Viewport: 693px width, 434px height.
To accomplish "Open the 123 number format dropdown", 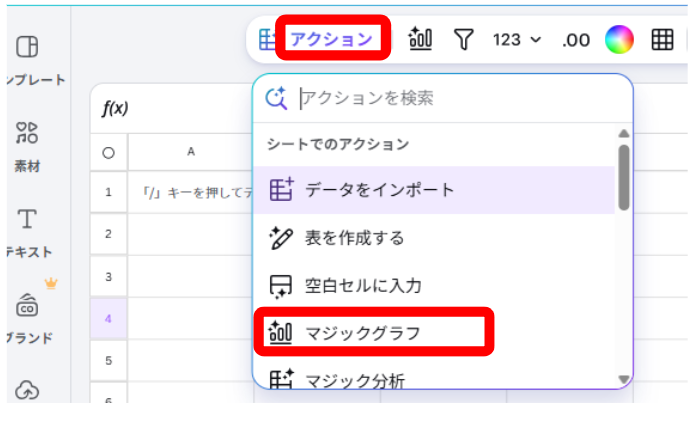I will 517,40.
